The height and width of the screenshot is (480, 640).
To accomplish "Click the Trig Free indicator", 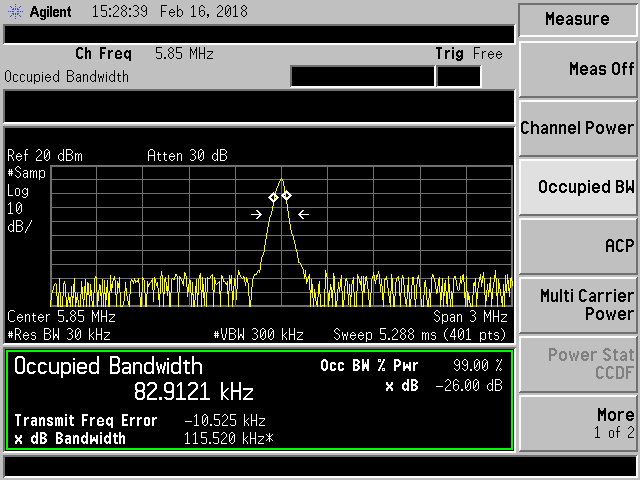I will click(468, 53).
